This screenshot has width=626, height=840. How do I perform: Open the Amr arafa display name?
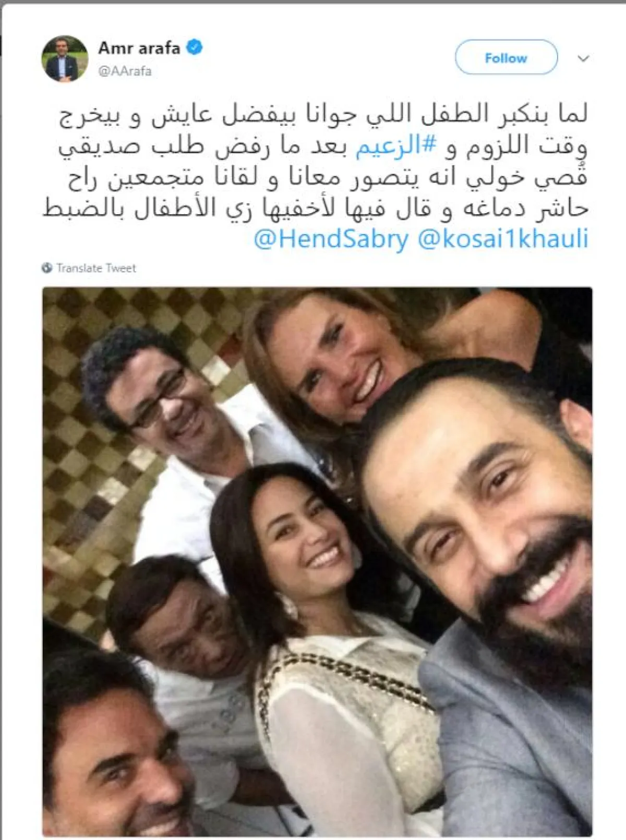coord(139,48)
